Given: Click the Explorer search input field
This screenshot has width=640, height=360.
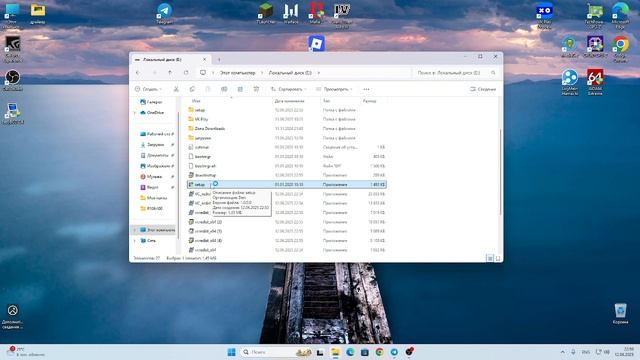Looking at the screenshot, I should click(x=452, y=73).
